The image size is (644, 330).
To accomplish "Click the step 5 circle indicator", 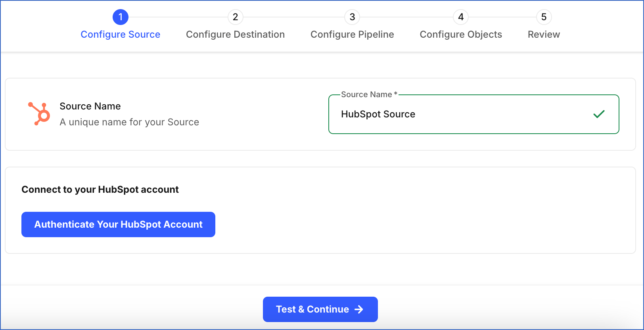I will coord(544,17).
